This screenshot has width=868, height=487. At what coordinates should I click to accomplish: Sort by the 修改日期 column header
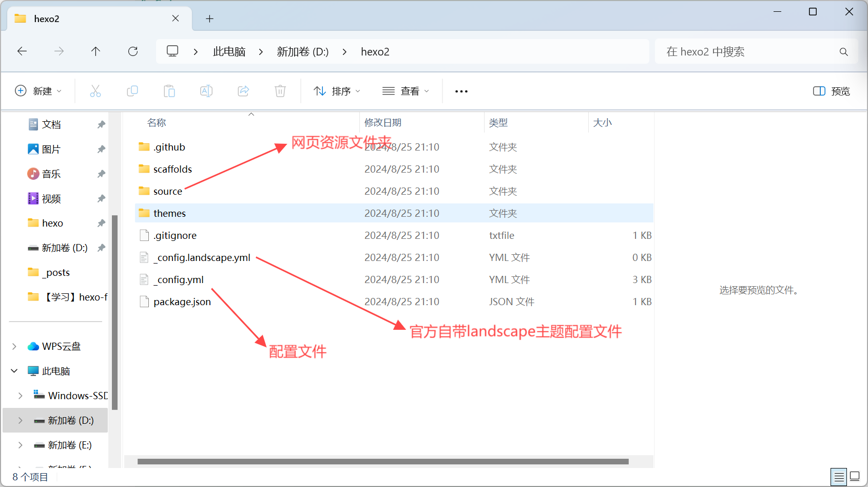(383, 122)
